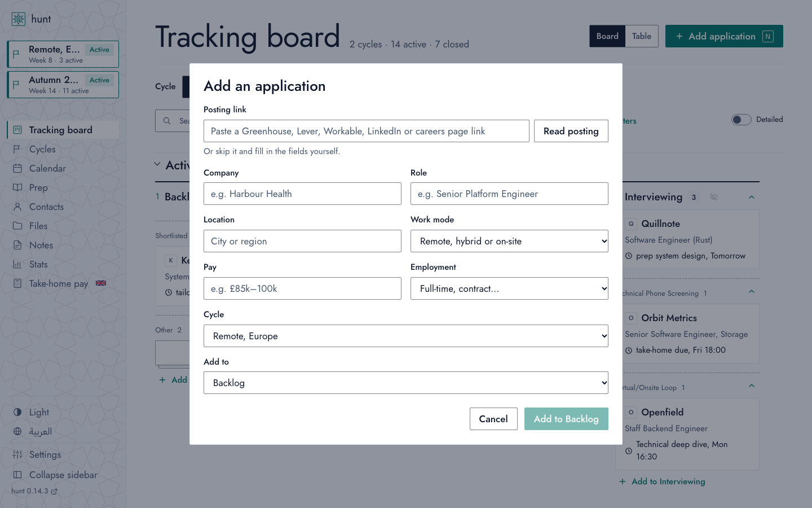Open the Calendar section
812x508 pixels.
coord(63,168)
